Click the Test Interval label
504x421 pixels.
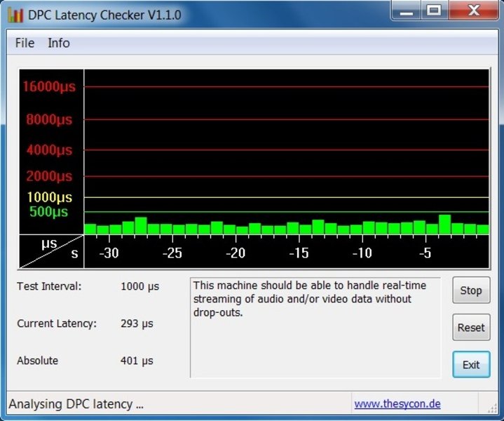pyautogui.click(x=49, y=286)
